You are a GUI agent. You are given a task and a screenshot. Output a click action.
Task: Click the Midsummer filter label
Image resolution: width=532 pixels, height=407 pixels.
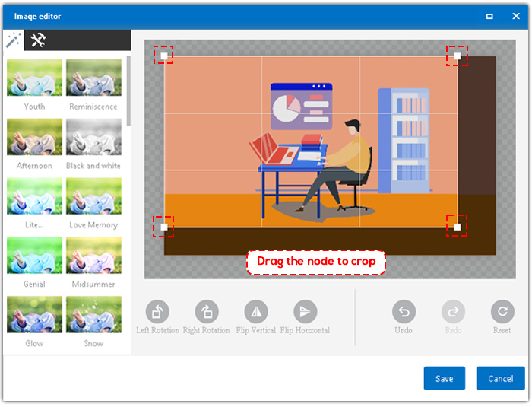coord(93,284)
